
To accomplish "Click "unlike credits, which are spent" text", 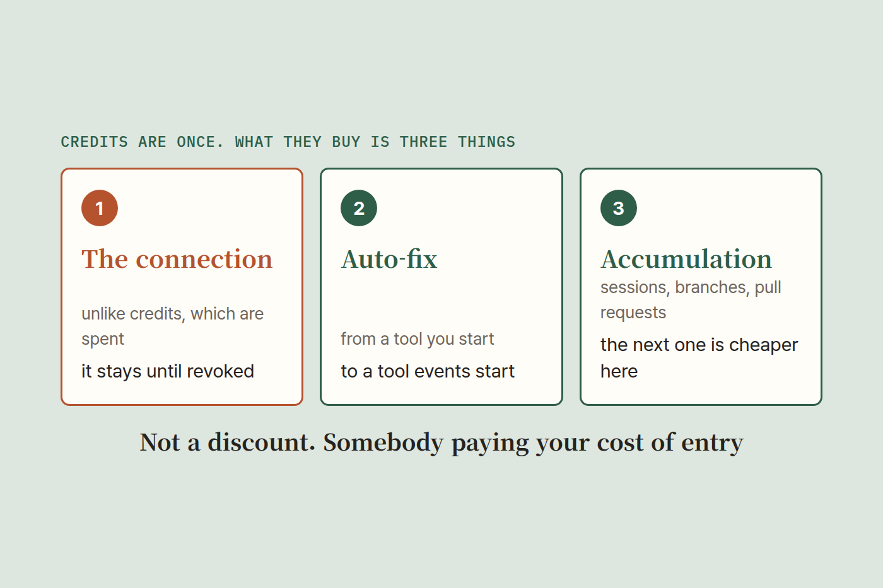I will (x=173, y=326).
